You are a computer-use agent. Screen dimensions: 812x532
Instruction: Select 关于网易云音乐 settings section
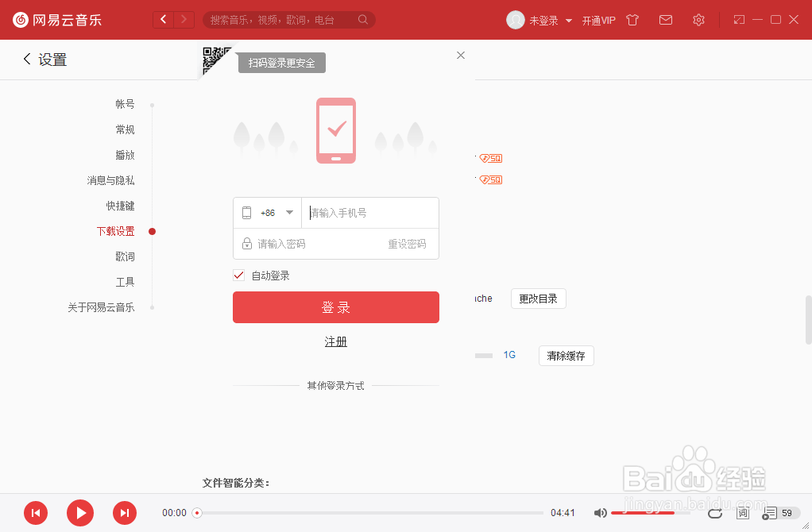[101, 306]
